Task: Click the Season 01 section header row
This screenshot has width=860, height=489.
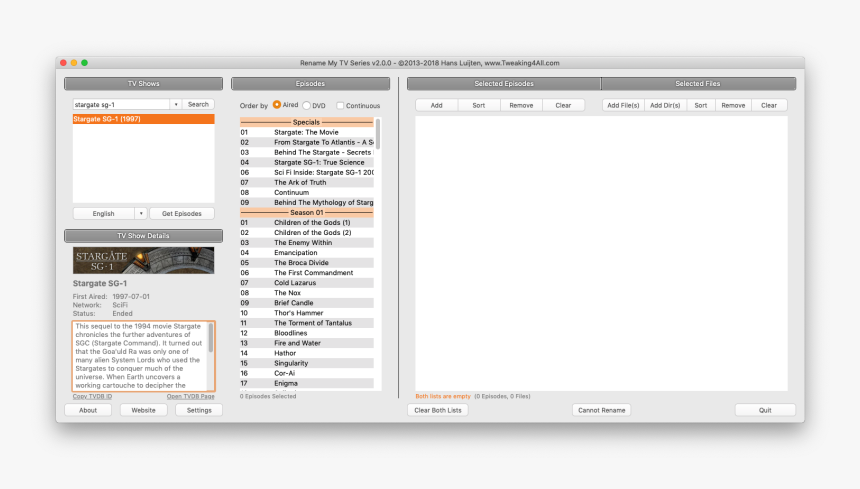Action: tap(307, 212)
